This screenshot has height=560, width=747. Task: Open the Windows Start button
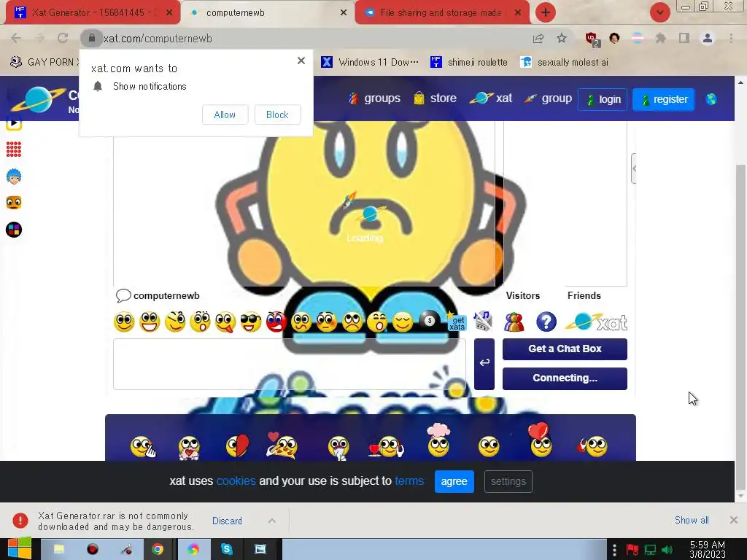(19, 549)
